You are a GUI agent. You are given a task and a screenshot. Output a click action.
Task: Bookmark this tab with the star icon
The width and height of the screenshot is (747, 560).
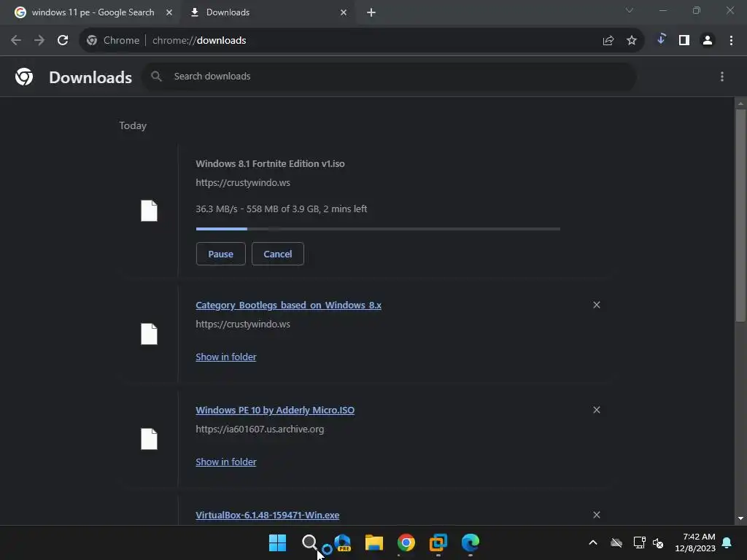(x=632, y=41)
